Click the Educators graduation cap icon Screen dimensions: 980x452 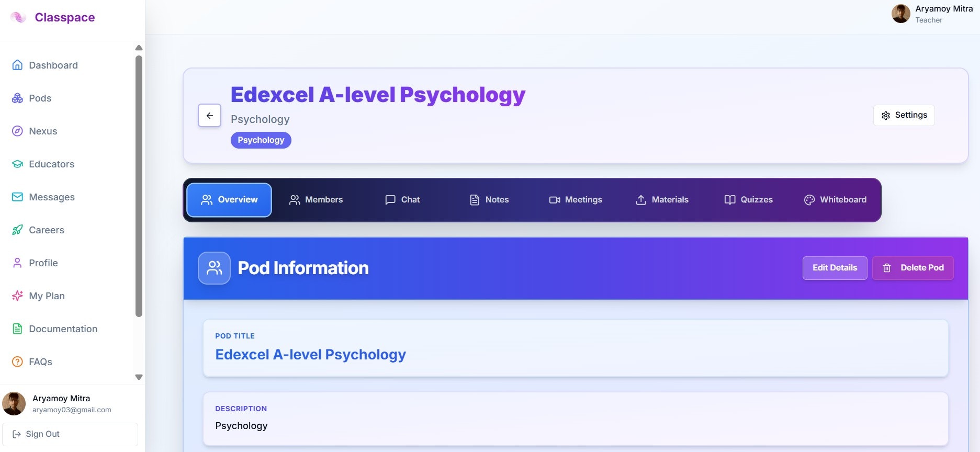[x=17, y=164]
